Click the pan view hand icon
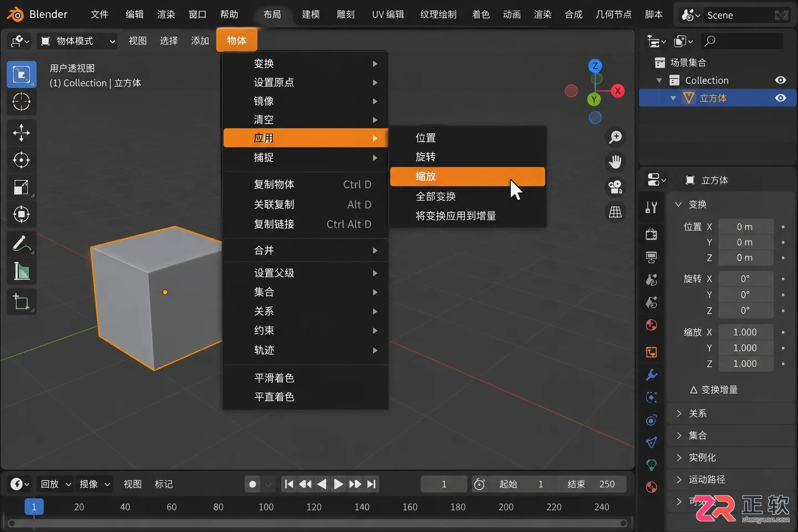 [x=615, y=162]
